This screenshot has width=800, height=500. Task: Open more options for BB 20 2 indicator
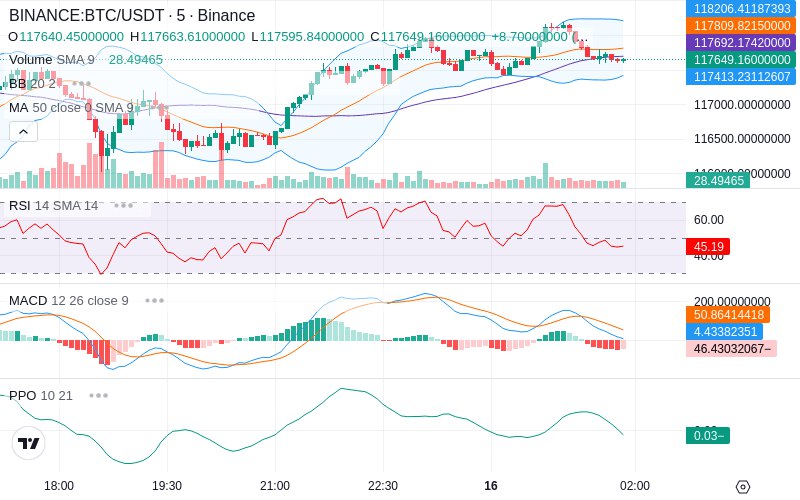click(82, 83)
